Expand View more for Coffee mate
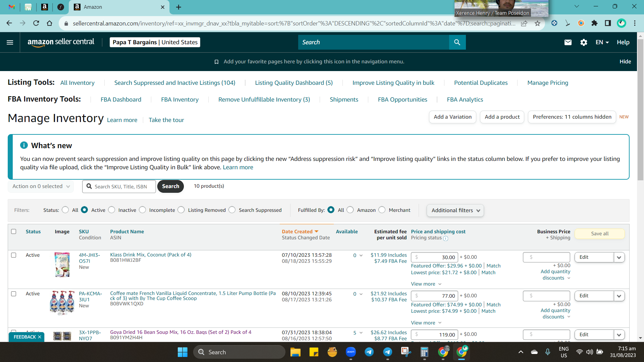This screenshot has width=644, height=362. (x=426, y=323)
